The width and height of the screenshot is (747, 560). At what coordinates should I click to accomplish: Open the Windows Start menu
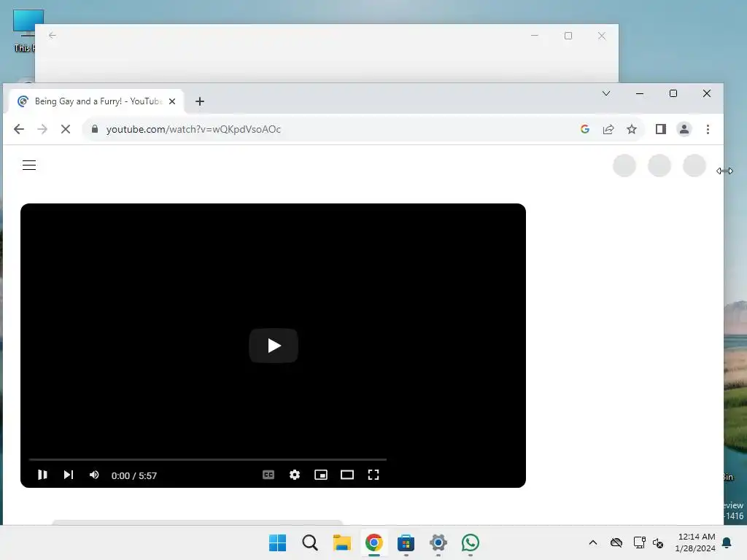point(278,542)
